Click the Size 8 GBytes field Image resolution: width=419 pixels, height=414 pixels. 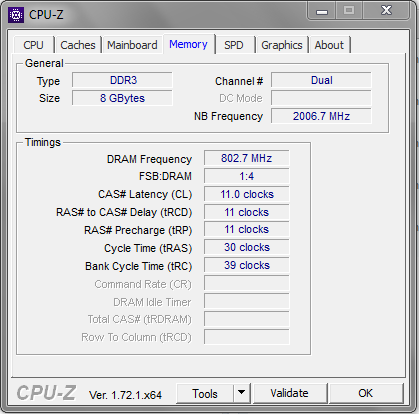122,98
